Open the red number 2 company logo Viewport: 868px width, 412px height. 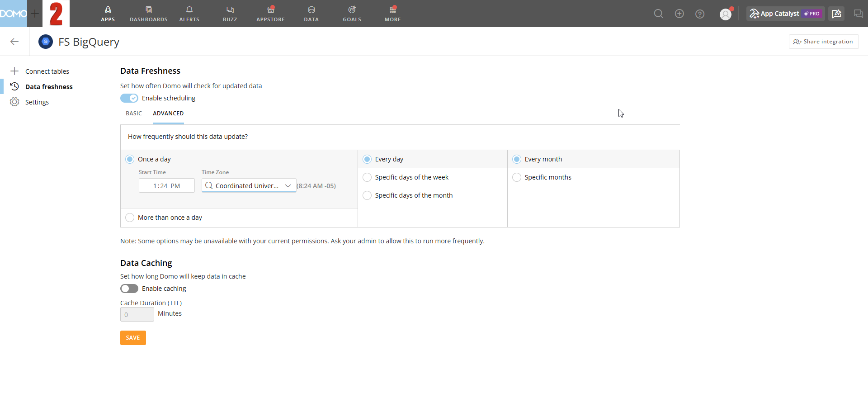(x=56, y=14)
